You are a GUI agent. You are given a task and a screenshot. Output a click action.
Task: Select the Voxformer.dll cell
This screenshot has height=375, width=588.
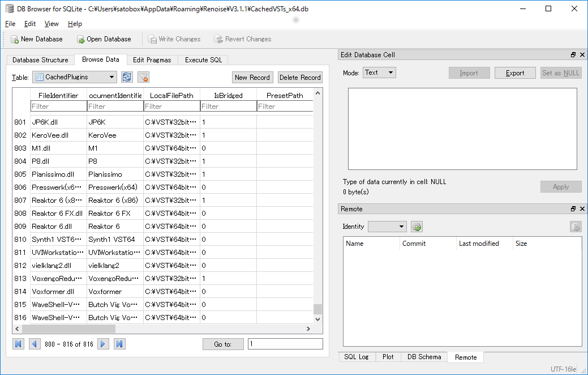(58, 292)
